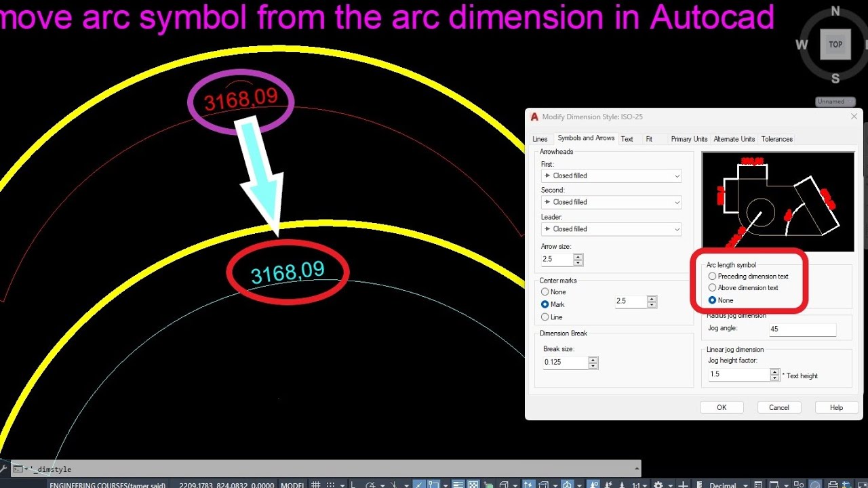Switch to the Fit tab

click(649, 139)
